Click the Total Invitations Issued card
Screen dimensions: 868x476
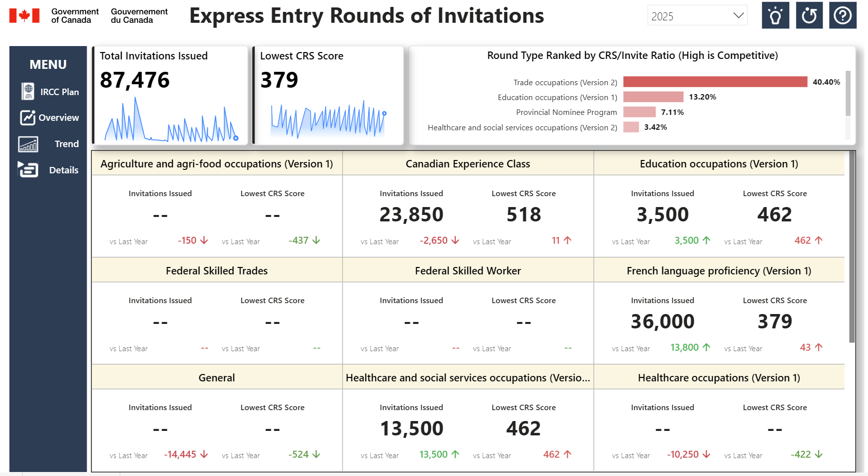click(170, 95)
